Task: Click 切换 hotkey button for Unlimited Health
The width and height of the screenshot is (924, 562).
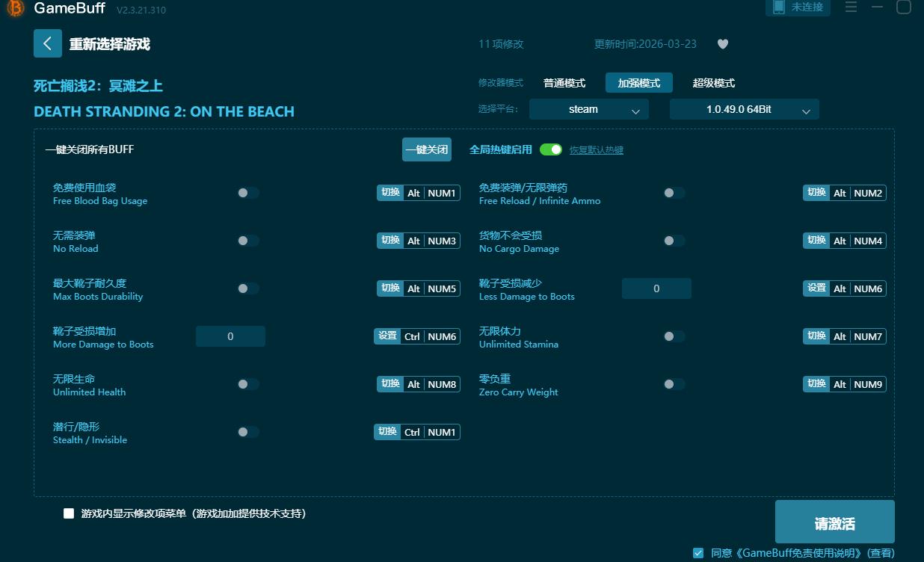Action: [390, 384]
